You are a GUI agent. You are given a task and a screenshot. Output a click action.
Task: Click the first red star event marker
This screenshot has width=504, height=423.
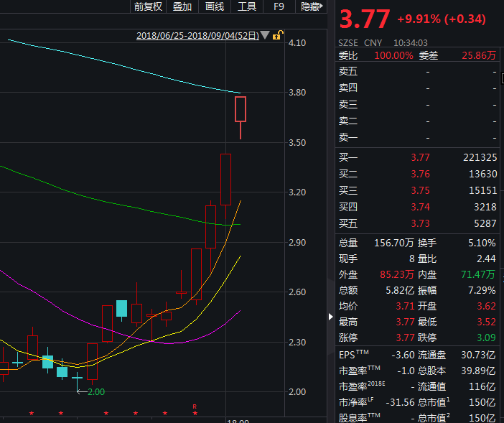(31, 414)
